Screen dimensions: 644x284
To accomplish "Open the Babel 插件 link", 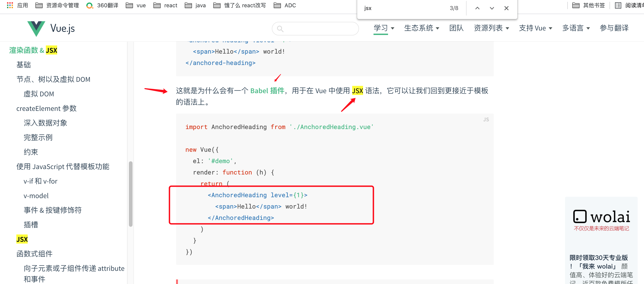I will click(267, 91).
